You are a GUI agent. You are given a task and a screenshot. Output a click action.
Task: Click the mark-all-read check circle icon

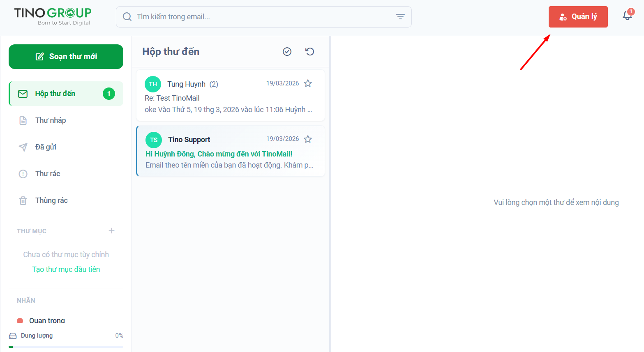pos(287,51)
